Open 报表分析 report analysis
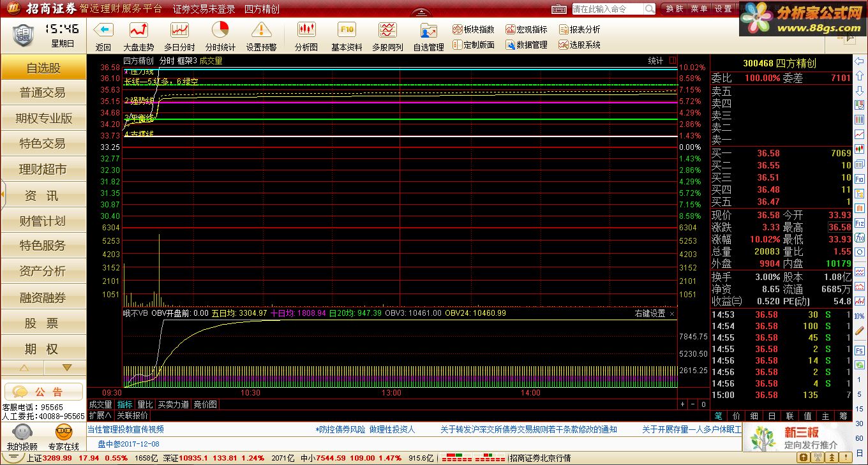The width and height of the screenshot is (868, 465). point(580,29)
